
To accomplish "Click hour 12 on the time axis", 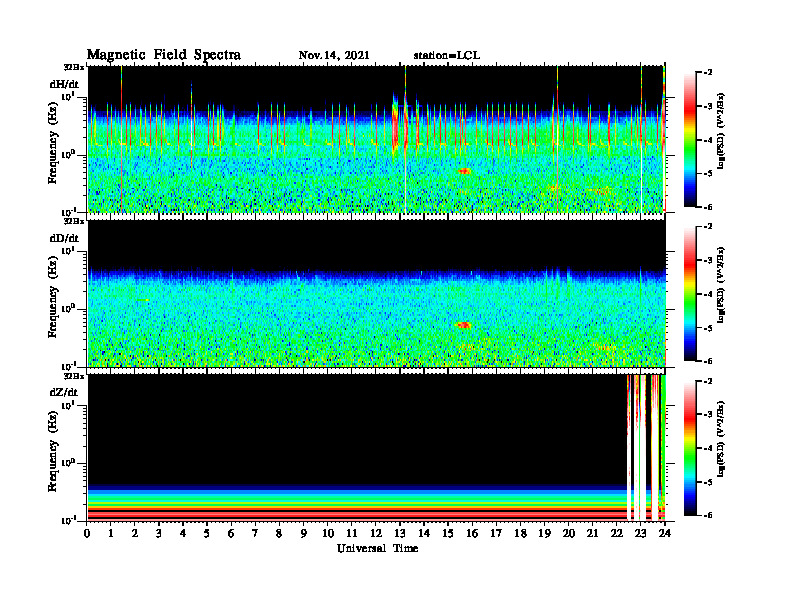I will [x=376, y=533].
